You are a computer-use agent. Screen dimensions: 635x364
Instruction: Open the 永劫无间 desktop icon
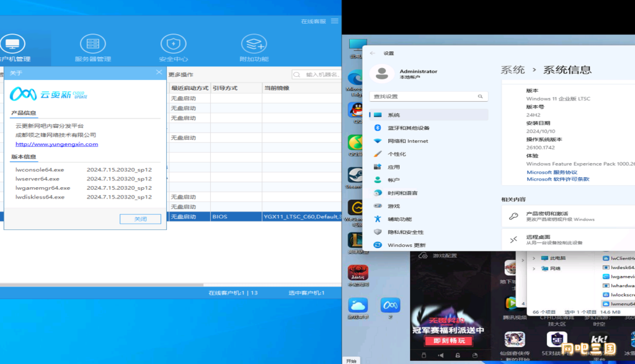(358, 276)
